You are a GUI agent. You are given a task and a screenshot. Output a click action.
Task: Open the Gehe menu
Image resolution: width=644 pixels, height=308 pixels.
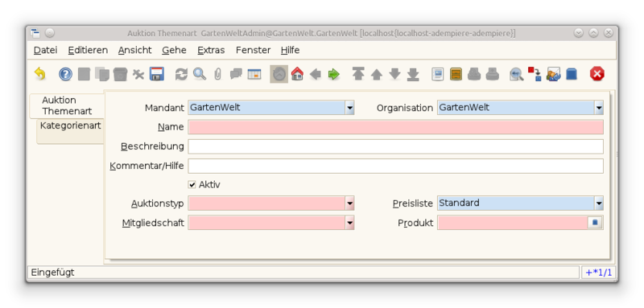click(x=174, y=50)
